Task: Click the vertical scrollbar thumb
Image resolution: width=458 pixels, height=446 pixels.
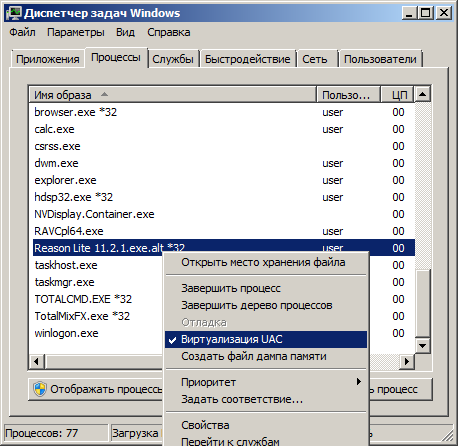Action: [423, 303]
